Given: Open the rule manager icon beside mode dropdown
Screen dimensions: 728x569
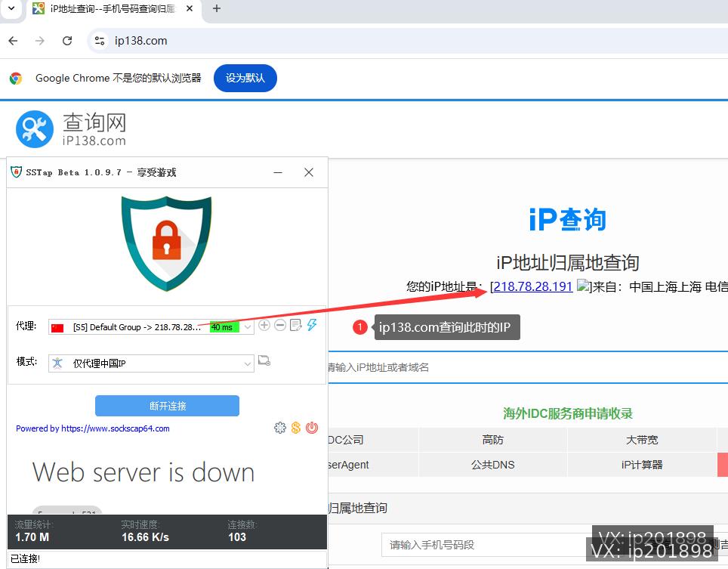Looking at the screenshot, I should coord(264,360).
